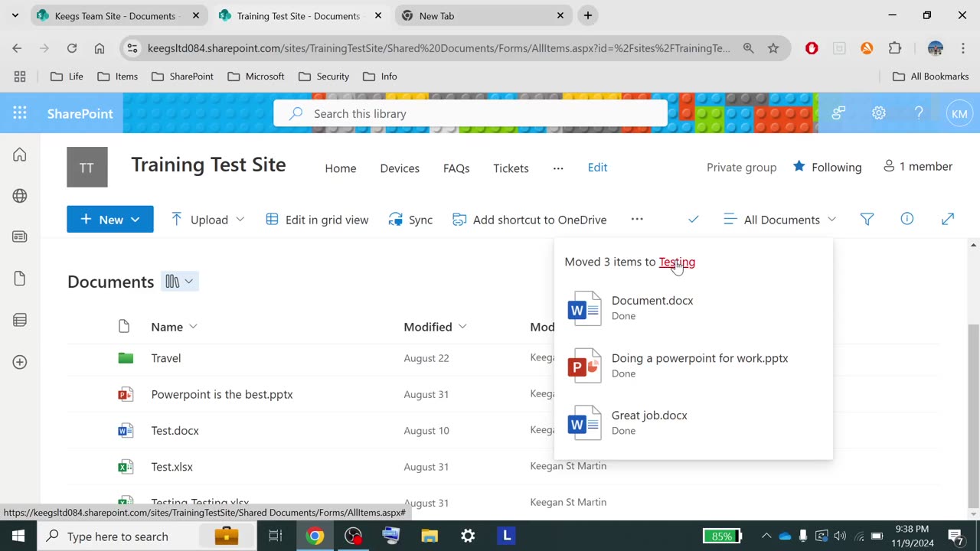The width and height of the screenshot is (980, 551).
Task: Open Windows Settings gear in taskbar
Action: 468,536
